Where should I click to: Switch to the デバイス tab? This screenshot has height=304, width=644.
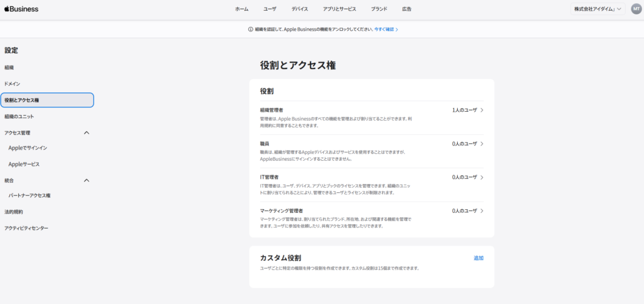(300, 9)
